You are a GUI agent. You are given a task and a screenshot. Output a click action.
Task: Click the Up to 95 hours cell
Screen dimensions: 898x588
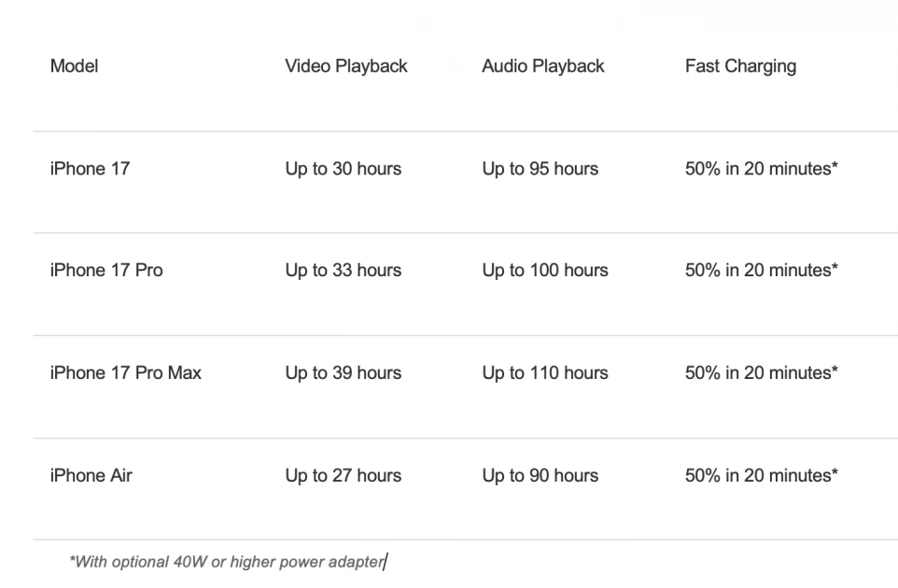[540, 169]
